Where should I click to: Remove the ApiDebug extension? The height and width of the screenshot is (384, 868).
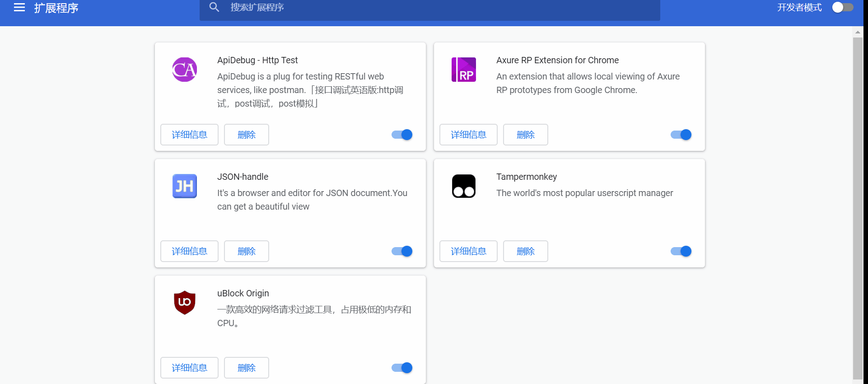(x=247, y=135)
